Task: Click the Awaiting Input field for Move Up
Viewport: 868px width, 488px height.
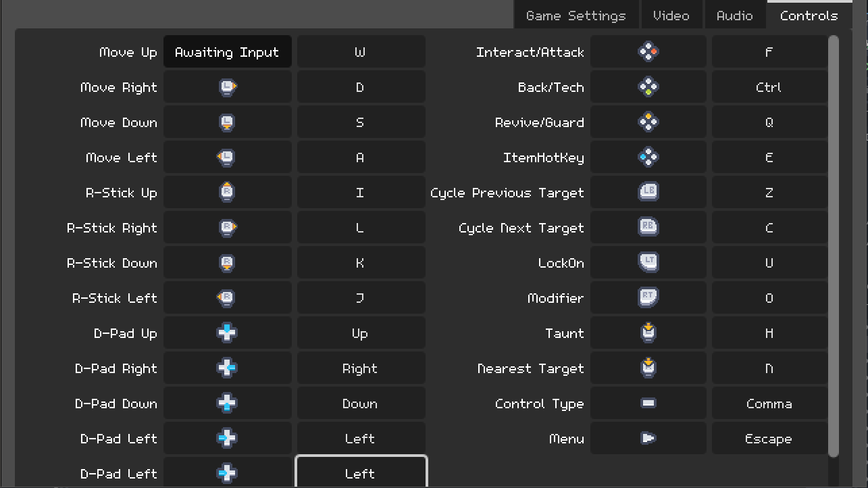Action: [x=228, y=52]
